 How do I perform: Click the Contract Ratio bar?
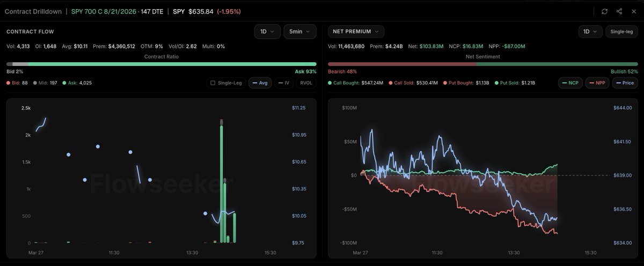[x=161, y=64]
